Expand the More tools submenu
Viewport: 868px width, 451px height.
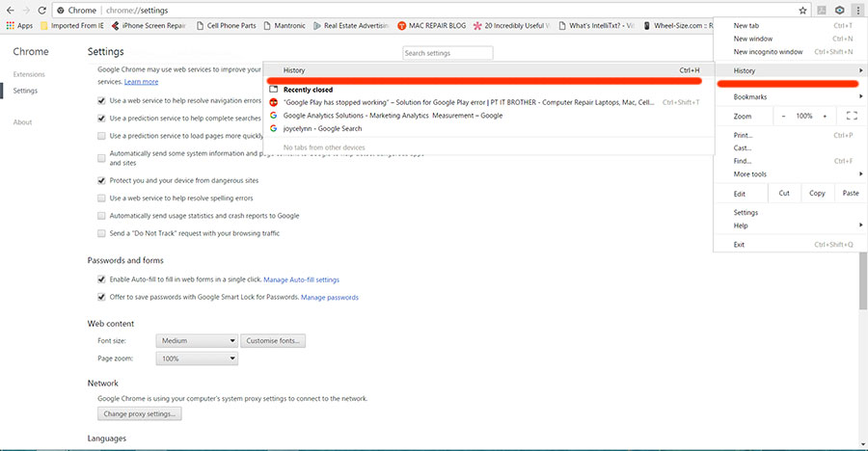point(791,173)
